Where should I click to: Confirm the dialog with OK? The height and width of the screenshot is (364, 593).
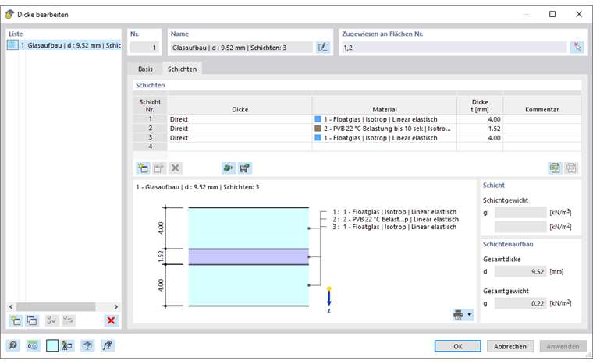point(457,346)
